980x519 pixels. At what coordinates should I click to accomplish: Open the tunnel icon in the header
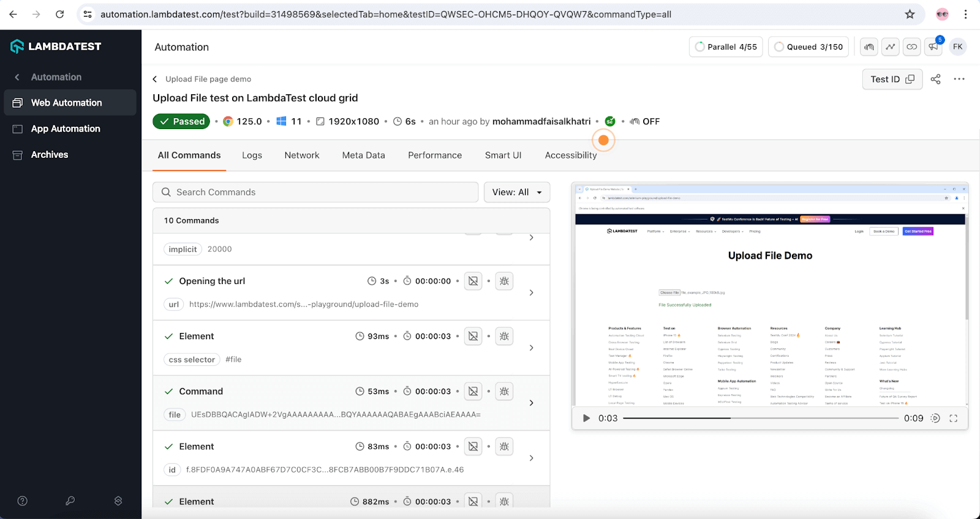coord(869,47)
